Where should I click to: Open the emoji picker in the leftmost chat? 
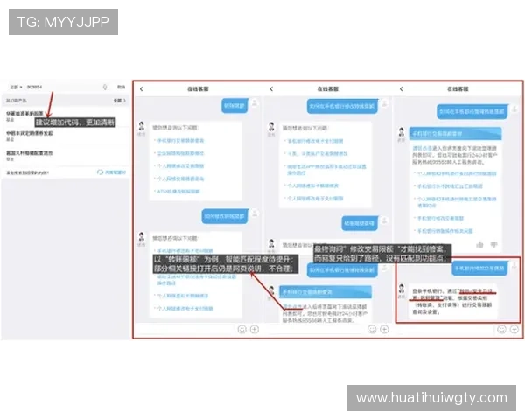point(242,330)
